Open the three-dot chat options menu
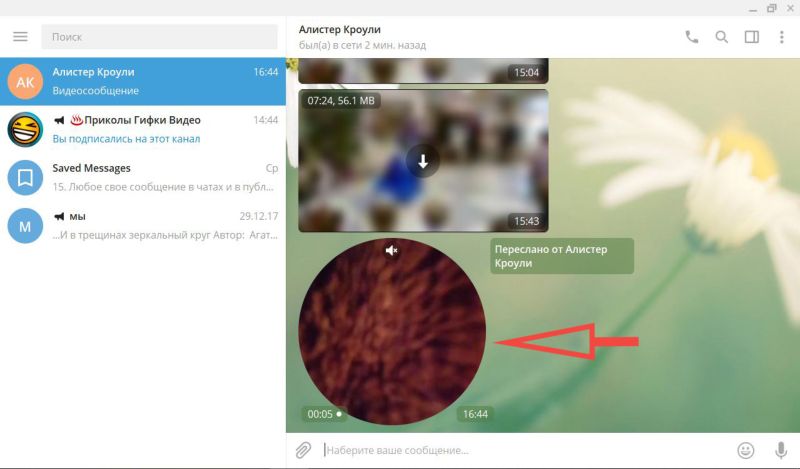The height and width of the screenshot is (469, 800). (781, 37)
